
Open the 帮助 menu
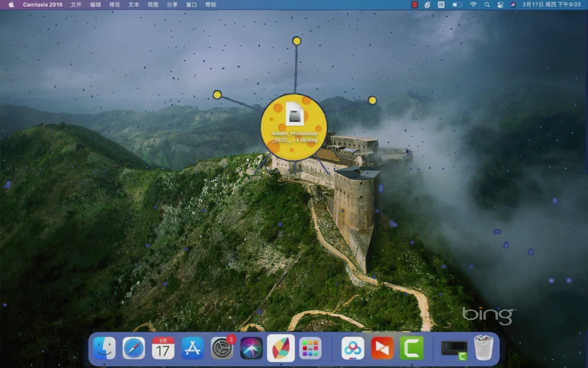(211, 4)
